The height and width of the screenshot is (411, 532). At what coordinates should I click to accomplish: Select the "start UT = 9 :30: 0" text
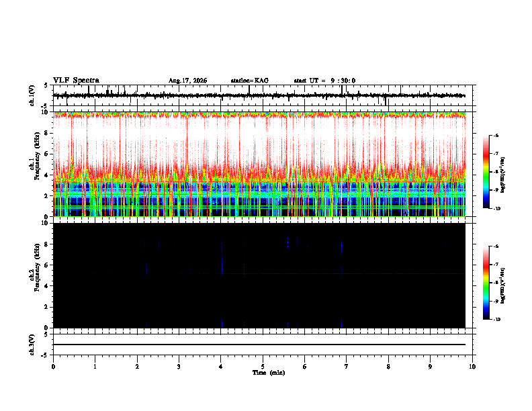tap(324, 81)
